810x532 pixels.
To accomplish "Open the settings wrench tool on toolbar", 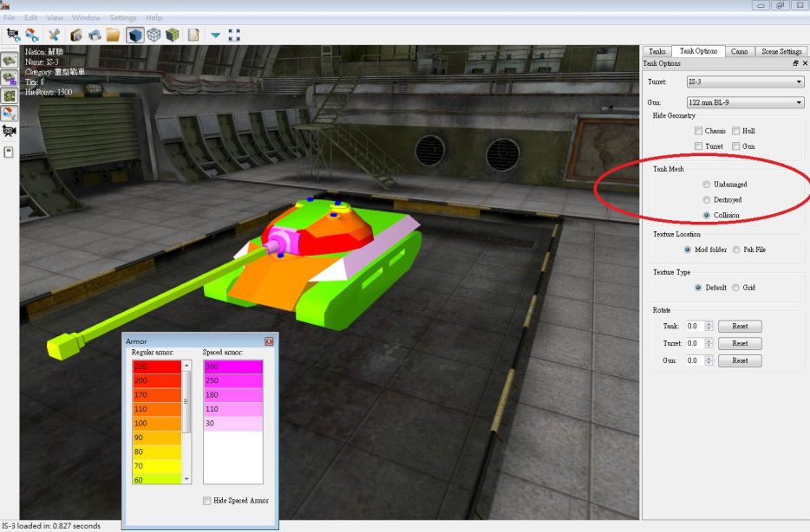I will click(x=55, y=35).
